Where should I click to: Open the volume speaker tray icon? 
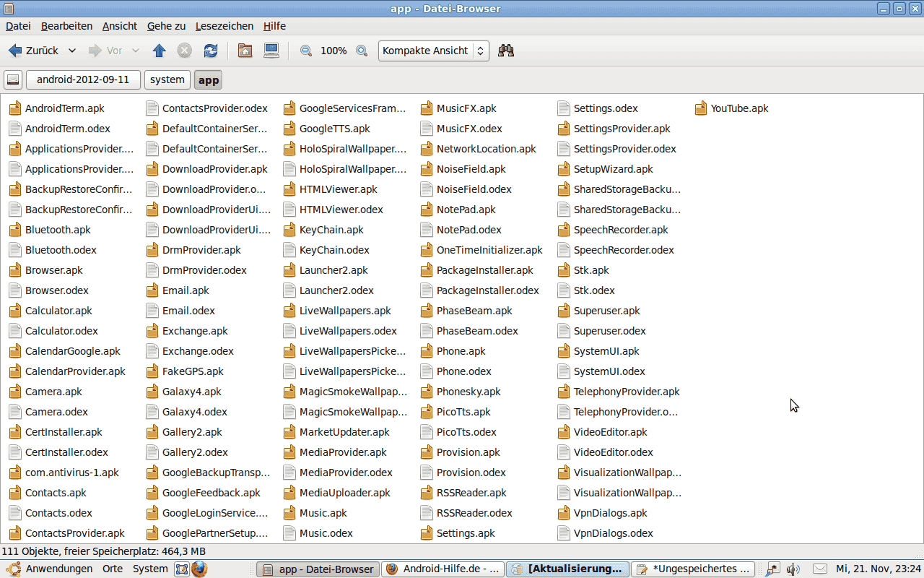(x=793, y=569)
